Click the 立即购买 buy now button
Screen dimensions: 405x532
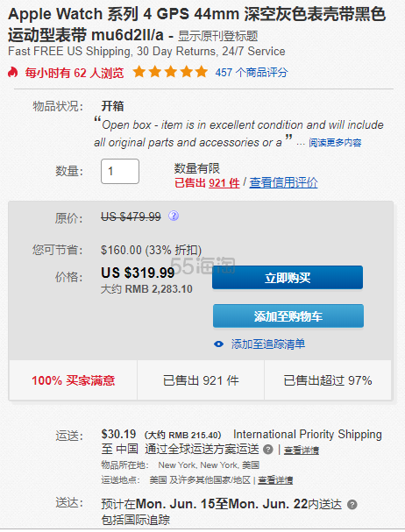288,278
